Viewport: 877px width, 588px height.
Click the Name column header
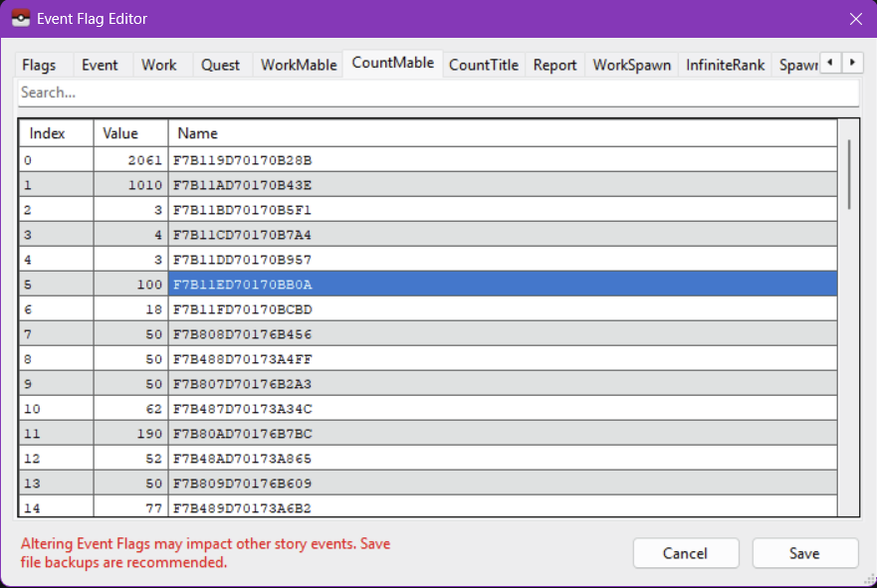tap(502, 133)
